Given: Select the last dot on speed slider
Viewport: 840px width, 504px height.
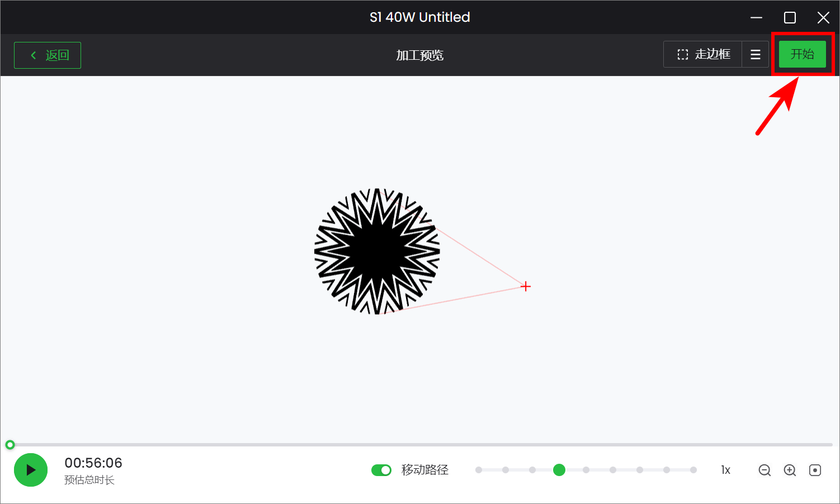Looking at the screenshot, I should tap(693, 470).
